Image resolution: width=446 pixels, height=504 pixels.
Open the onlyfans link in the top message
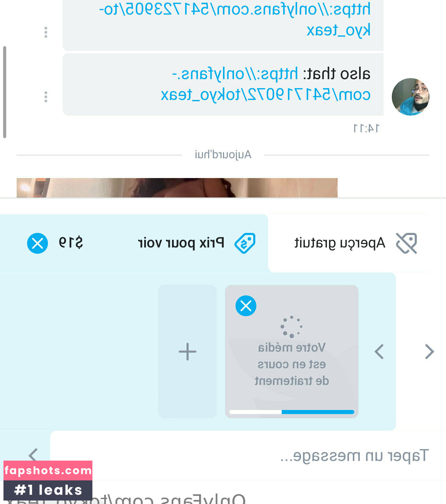(x=235, y=19)
